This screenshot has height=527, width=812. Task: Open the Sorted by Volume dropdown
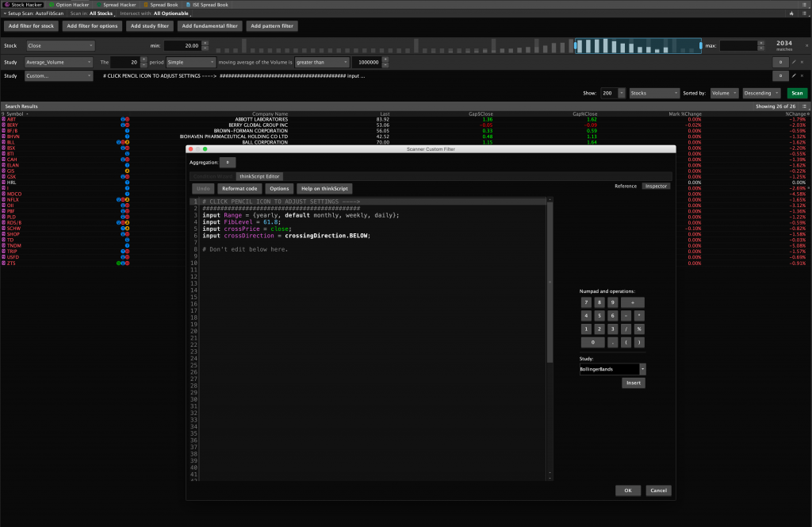point(724,93)
